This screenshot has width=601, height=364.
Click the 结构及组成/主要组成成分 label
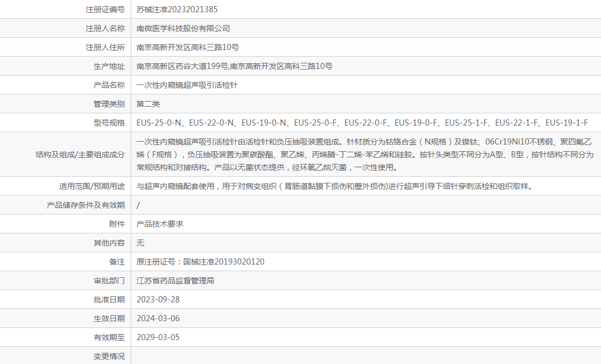pos(80,154)
